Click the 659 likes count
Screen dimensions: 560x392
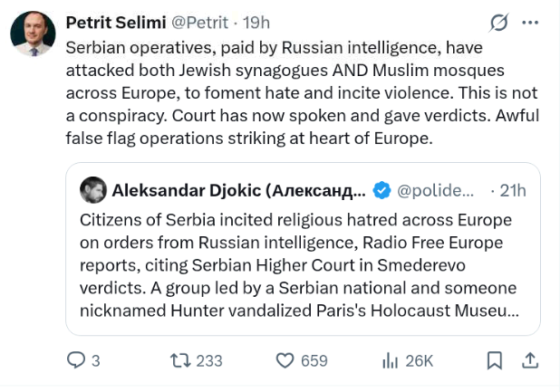click(314, 360)
